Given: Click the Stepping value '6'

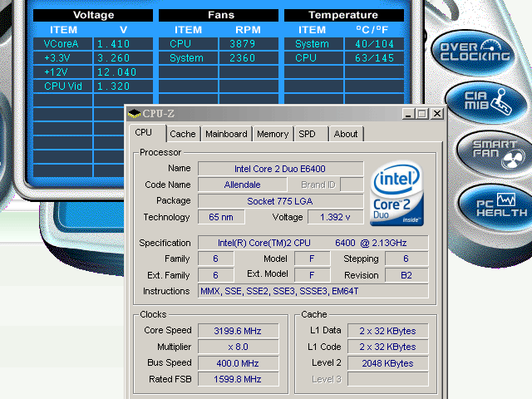Looking at the screenshot, I should pyautogui.click(x=406, y=259).
